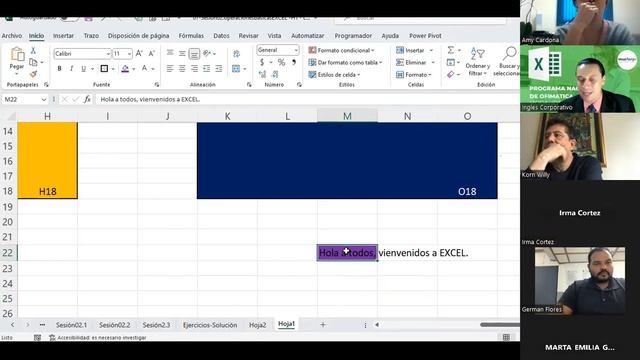This screenshot has width=640, height=360.
Task: Toggle italic formatting
Action: point(71,69)
